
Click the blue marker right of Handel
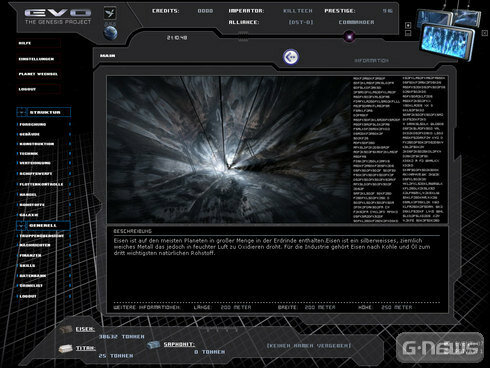coord(70,195)
